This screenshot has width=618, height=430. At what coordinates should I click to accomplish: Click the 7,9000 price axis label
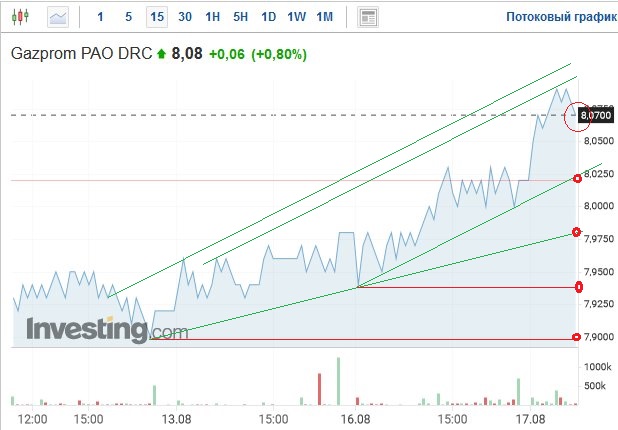(599, 337)
